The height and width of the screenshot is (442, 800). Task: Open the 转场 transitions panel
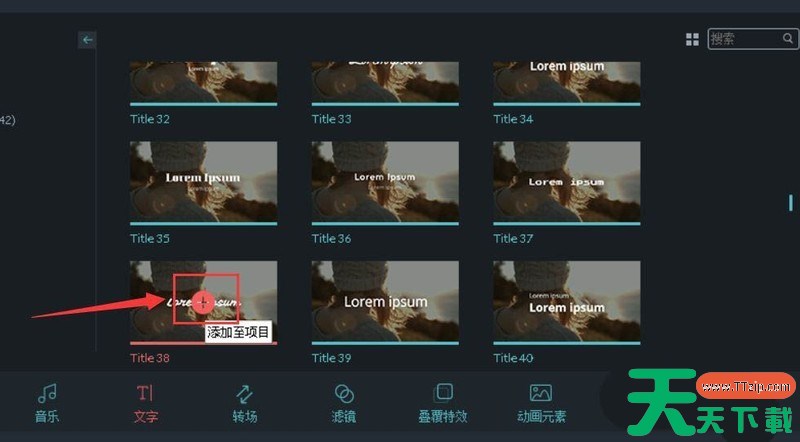click(x=245, y=403)
